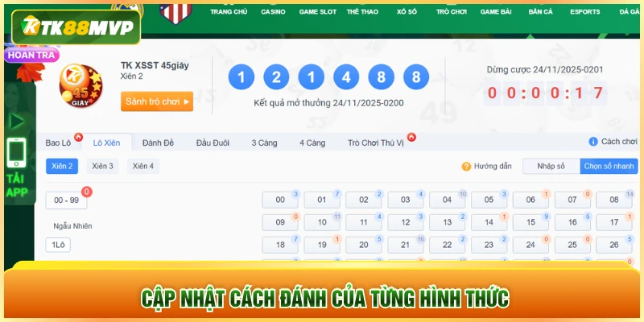Pick number 06 in the grid

click(530, 200)
